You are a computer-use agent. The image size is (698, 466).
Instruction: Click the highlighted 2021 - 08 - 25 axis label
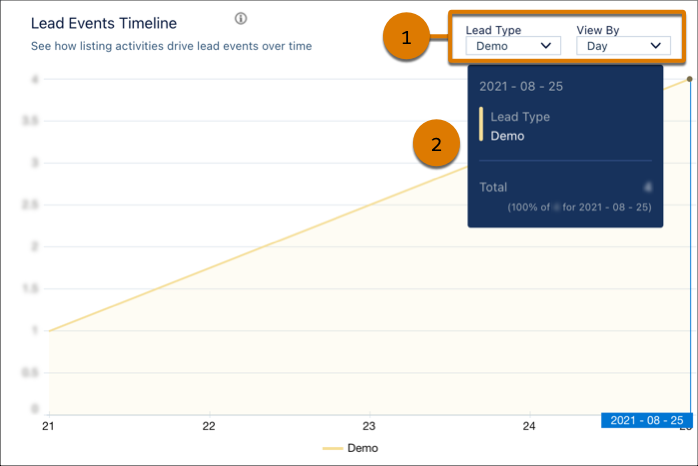coord(646,420)
